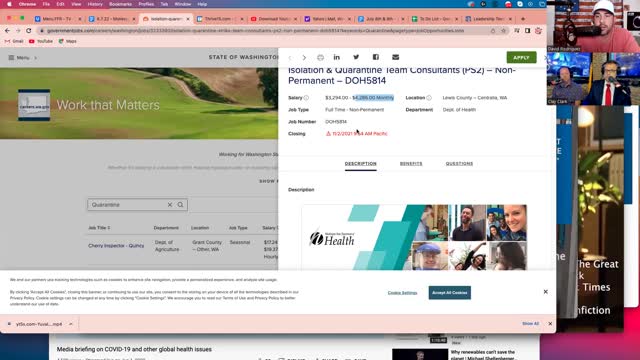Click the green Apply button
640x360 pixels.
tap(521, 58)
